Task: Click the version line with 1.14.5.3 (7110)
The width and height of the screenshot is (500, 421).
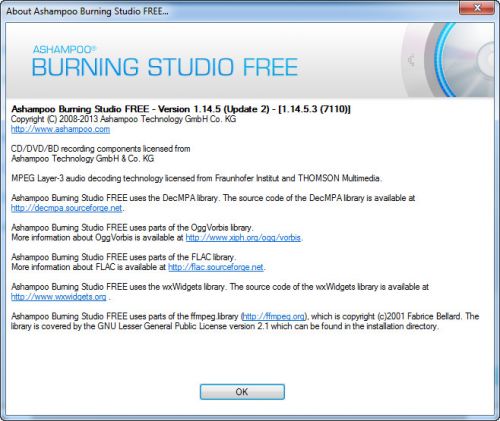Action: pyautogui.click(x=181, y=109)
